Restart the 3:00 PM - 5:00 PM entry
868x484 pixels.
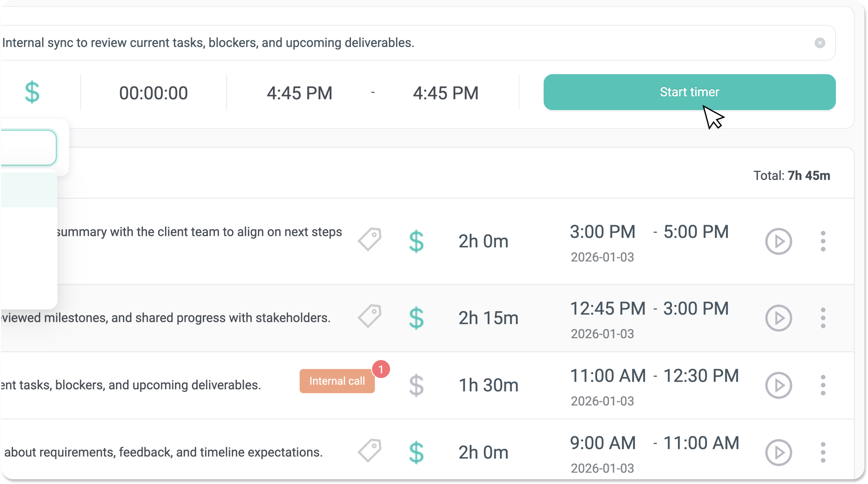click(x=778, y=241)
